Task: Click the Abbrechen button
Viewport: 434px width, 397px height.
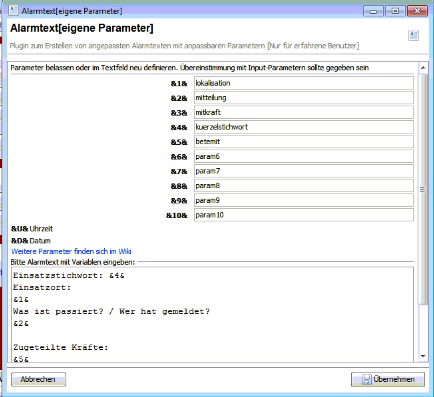Action: point(38,379)
